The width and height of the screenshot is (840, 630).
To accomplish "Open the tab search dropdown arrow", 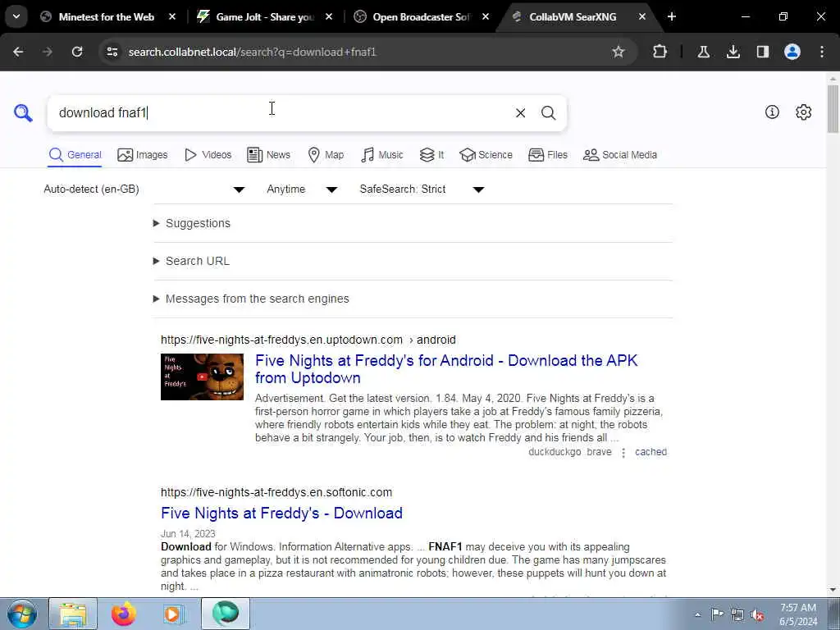I will [16, 16].
